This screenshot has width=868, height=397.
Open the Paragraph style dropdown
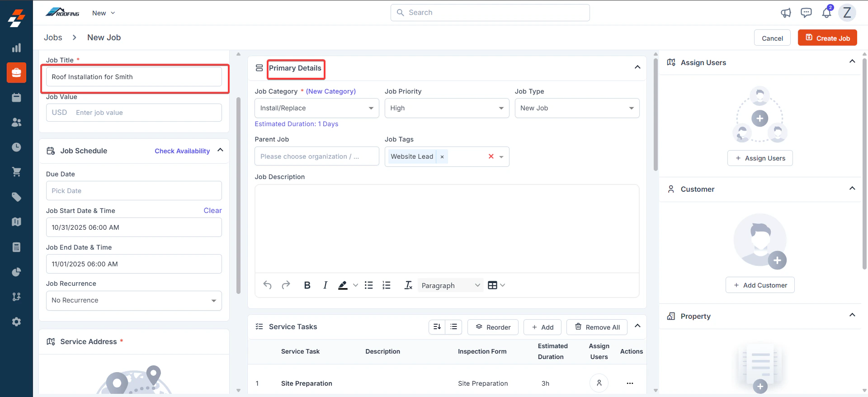[x=450, y=285]
